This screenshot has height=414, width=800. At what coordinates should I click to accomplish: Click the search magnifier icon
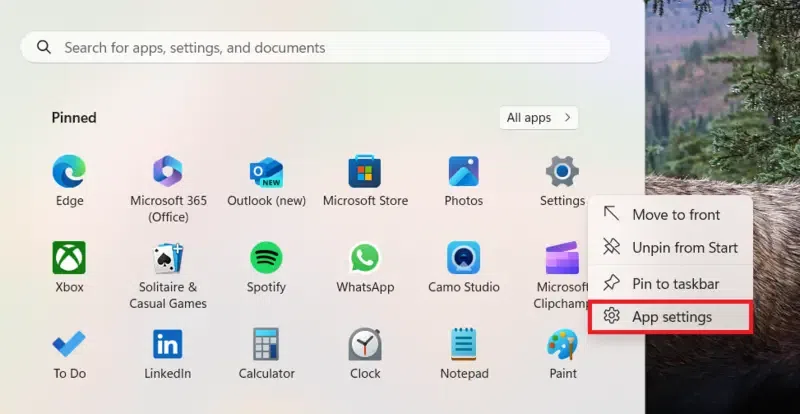coord(44,47)
